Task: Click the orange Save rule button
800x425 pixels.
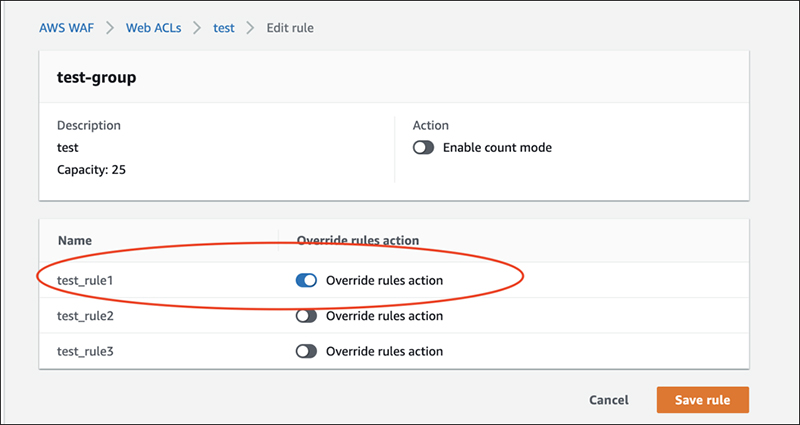Action: tap(702, 400)
